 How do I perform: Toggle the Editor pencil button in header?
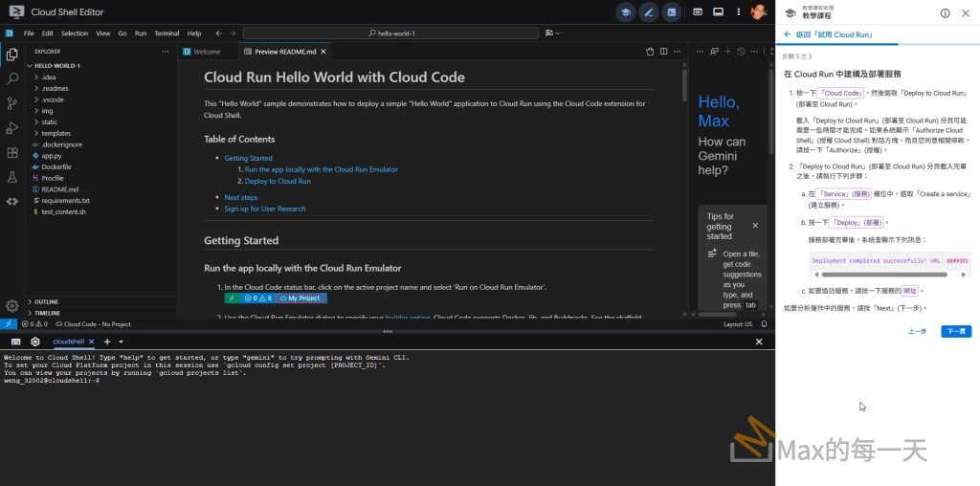649,12
